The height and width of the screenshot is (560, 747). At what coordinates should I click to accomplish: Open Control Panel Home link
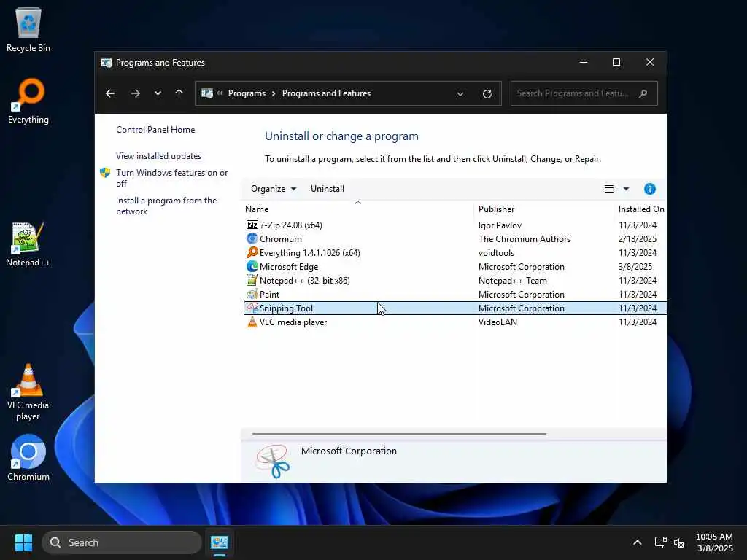[x=155, y=130]
